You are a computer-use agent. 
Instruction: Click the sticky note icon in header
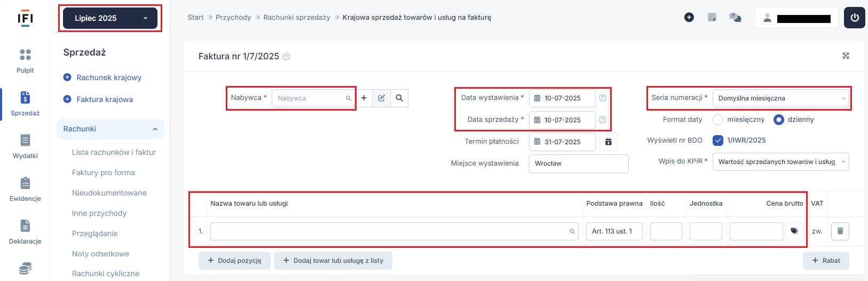click(x=712, y=18)
